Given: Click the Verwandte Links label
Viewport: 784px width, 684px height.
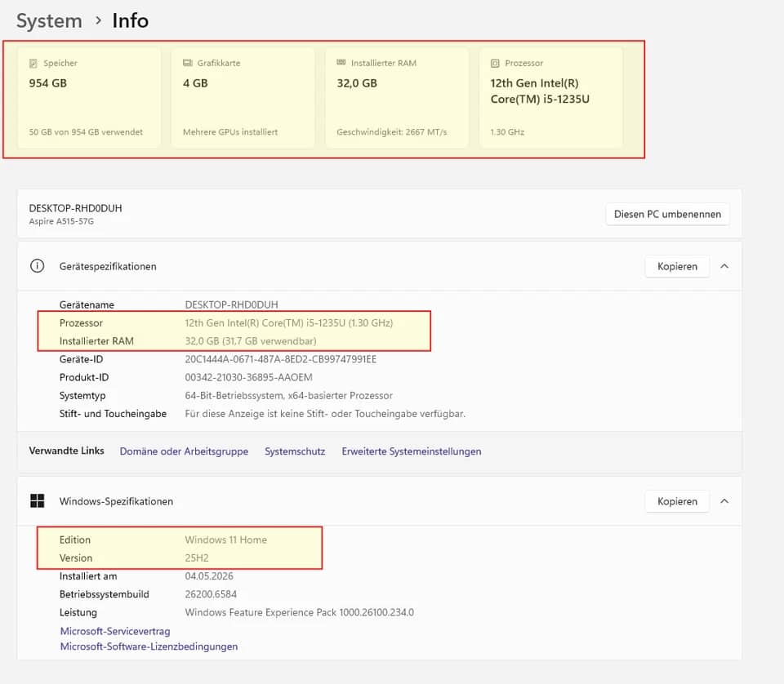Looking at the screenshot, I should (66, 451).
